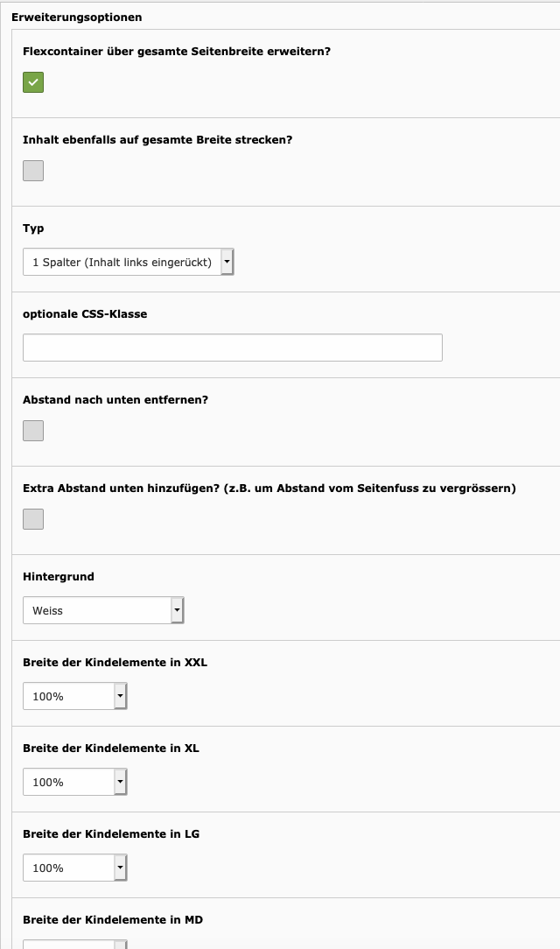This screenshot has height=949, width=560.
Task: Tick the Abstand nach unten entfernen checkbox
Action: [x=33, y=431]
